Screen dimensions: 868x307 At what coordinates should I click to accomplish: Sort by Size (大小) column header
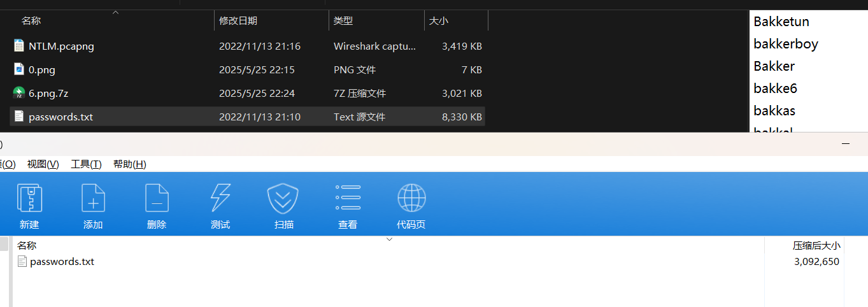438,21
